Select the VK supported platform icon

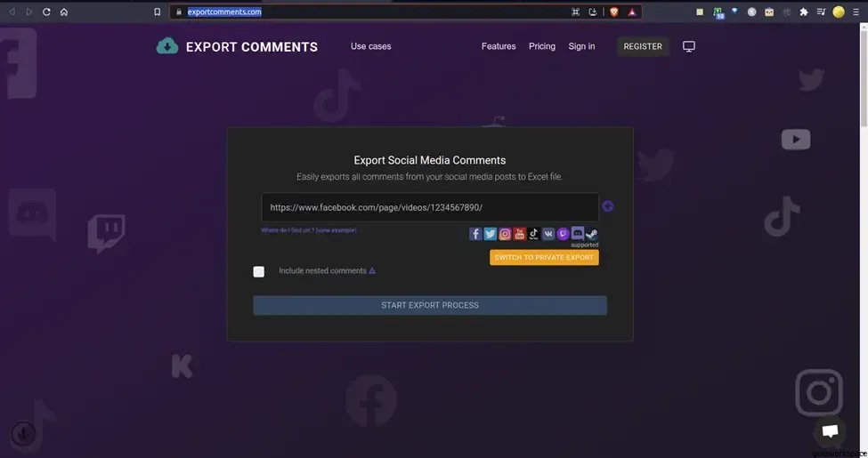point(548,234)
